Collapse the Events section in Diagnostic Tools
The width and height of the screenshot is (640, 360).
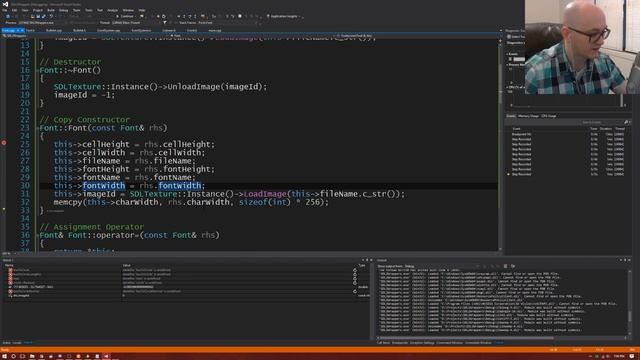(507, 54)
